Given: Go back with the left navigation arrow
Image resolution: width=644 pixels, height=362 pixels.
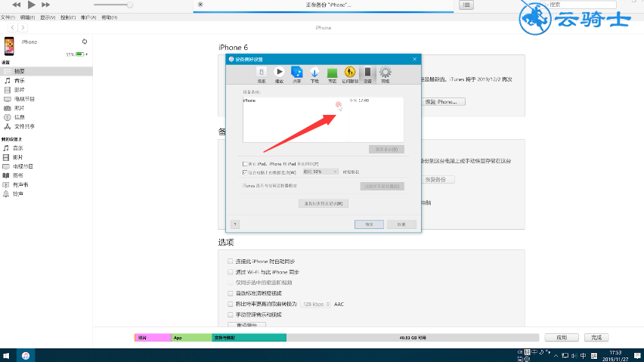Looking at the screenshot, I should (13, 27).
